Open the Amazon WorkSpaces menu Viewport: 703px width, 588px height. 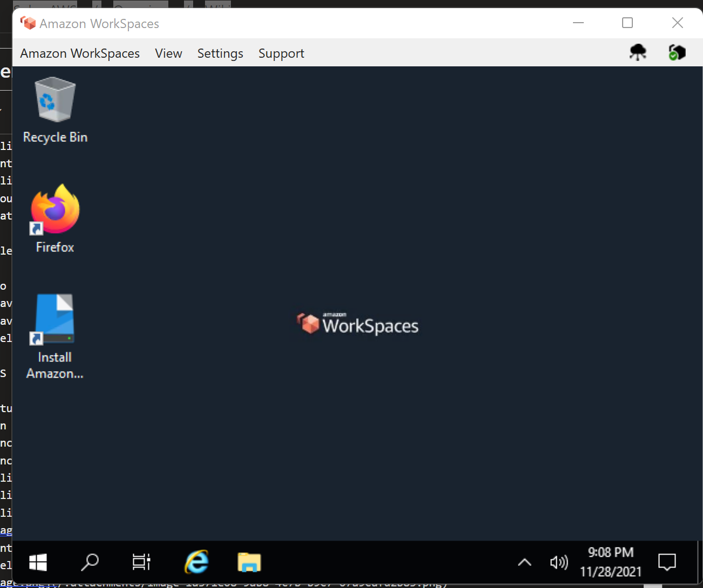coord(80,53)
